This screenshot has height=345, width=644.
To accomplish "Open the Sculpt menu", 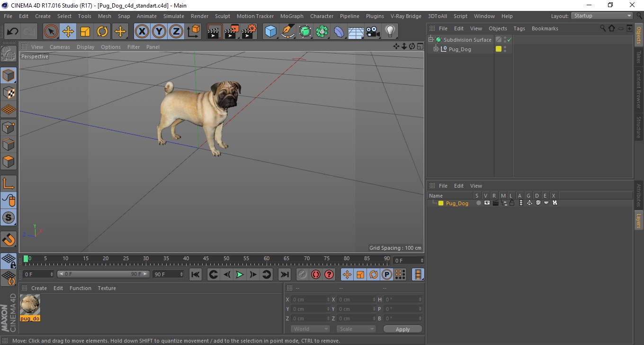I will coord(223,16).
